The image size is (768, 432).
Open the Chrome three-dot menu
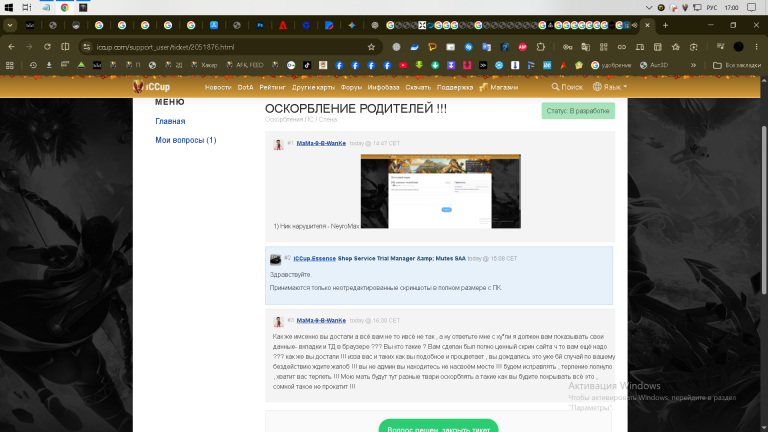756,47
